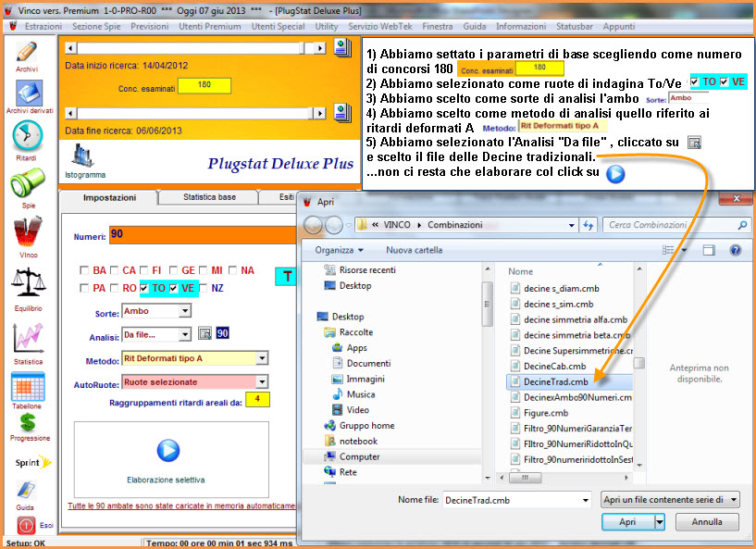Click the icon beside the start-date slider
Screen dimensions: 756x549
(x=342, y=48)
